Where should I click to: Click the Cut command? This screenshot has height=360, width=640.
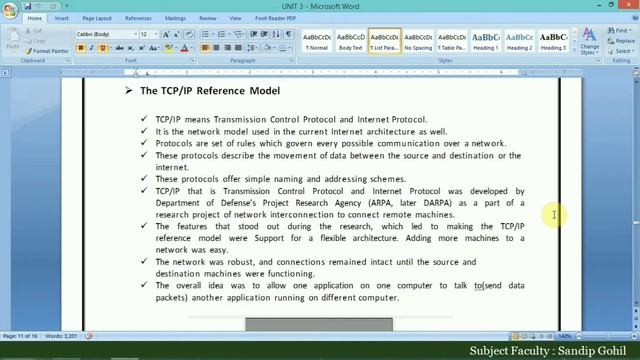[x=34, y=31]
